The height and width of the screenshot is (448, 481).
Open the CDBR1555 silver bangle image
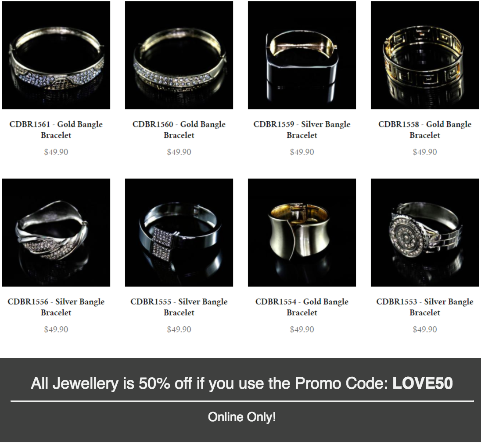(179, 233)
